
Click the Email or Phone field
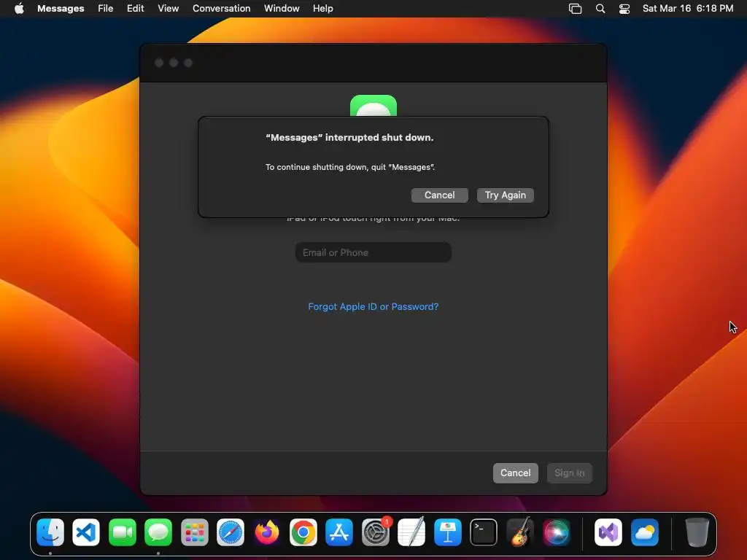[x=373, y=252]
